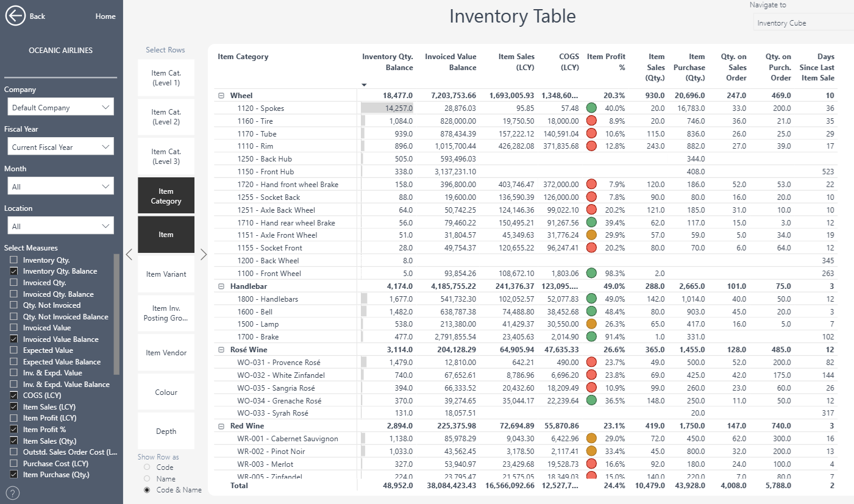
Task: Click the green profit indicator for Spokes
Action: 591,108
